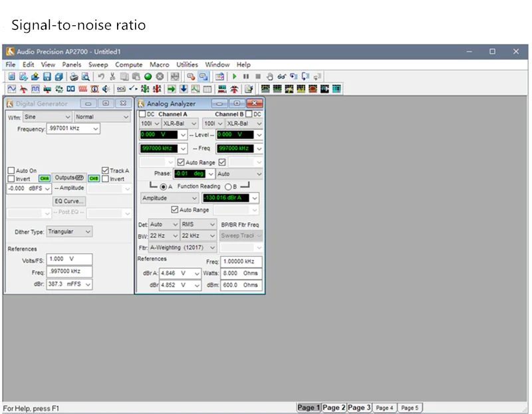Click the info circle panel icon
Screen dimensions: 532x414
pyautogui.click(x=94, y=89)
